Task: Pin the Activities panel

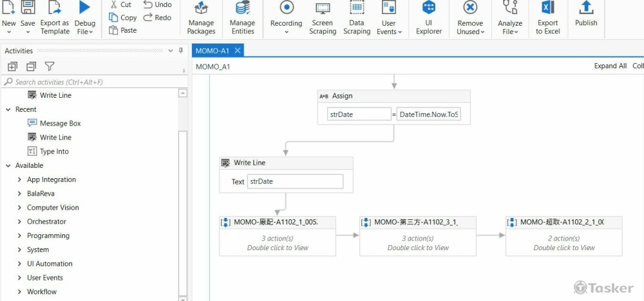Action: 181,50
